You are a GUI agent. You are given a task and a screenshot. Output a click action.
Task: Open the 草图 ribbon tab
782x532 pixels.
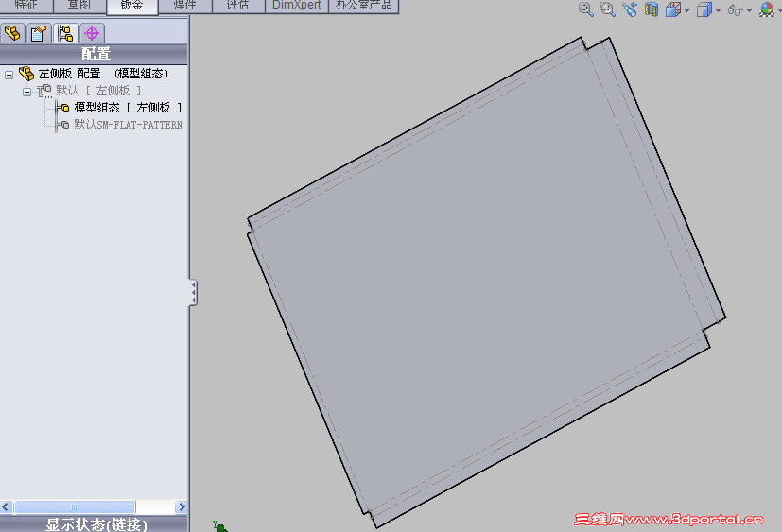tap(79, 6)
